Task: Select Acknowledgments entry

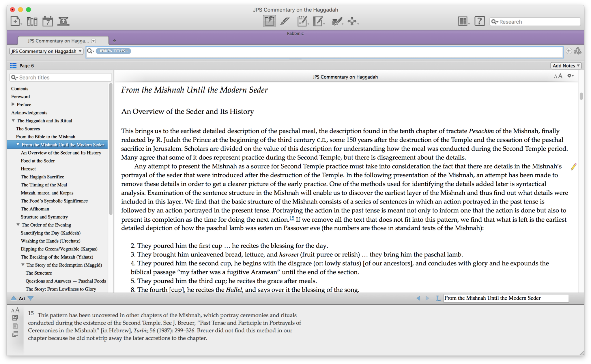Action: 29,113
